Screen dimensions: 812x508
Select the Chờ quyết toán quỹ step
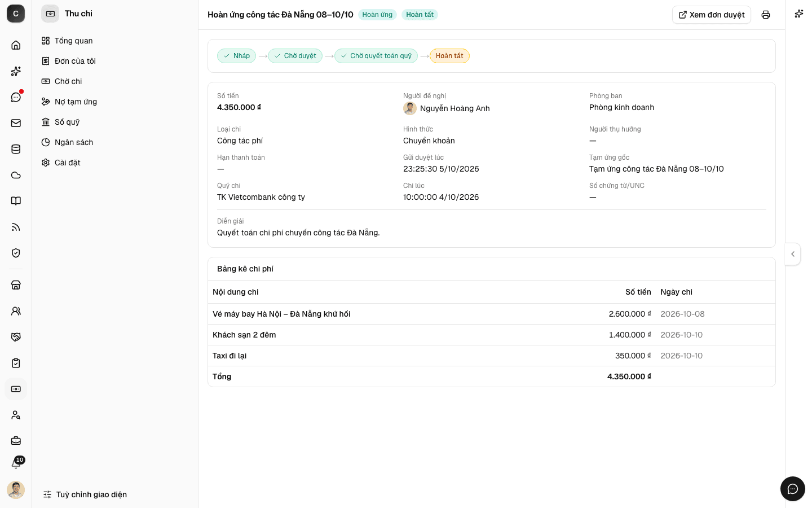click(x=376, y=56)
